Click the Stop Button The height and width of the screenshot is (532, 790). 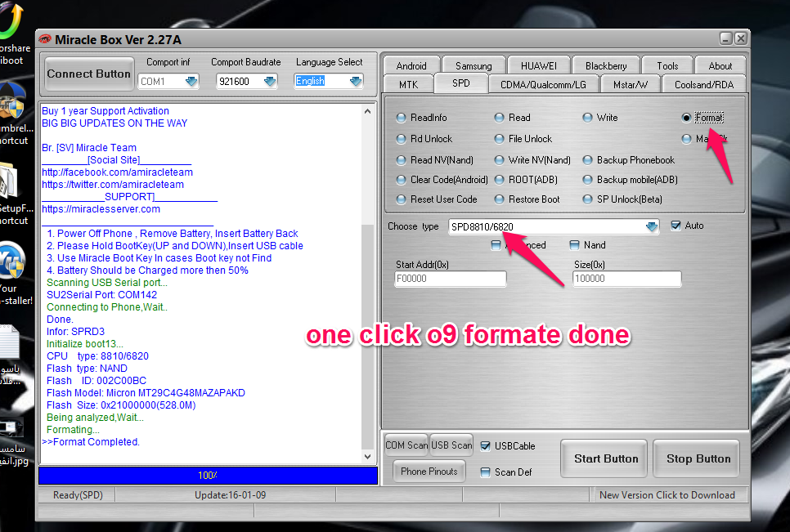[x=698, y=458]
